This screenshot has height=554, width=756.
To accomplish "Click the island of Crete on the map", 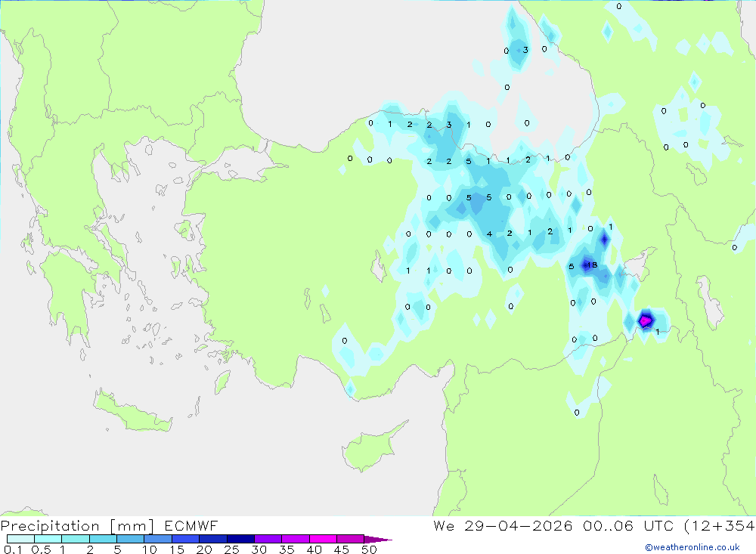I will tap(132, 411).
